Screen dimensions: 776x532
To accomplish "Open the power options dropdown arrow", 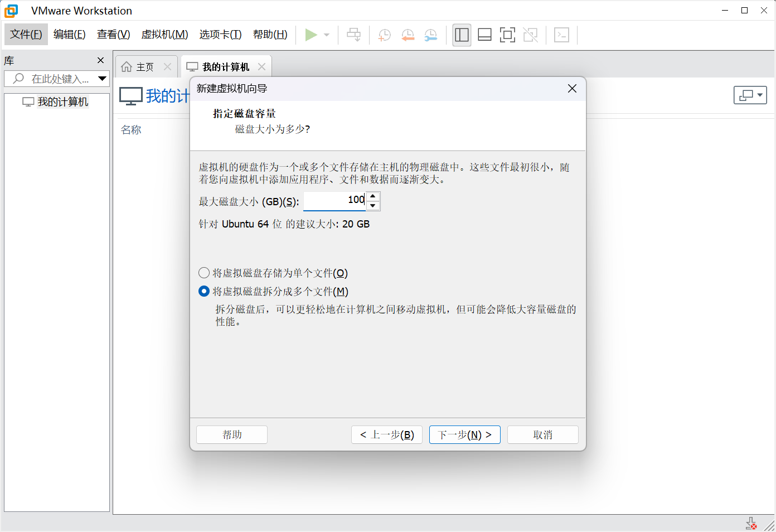I will coord(327,35).
